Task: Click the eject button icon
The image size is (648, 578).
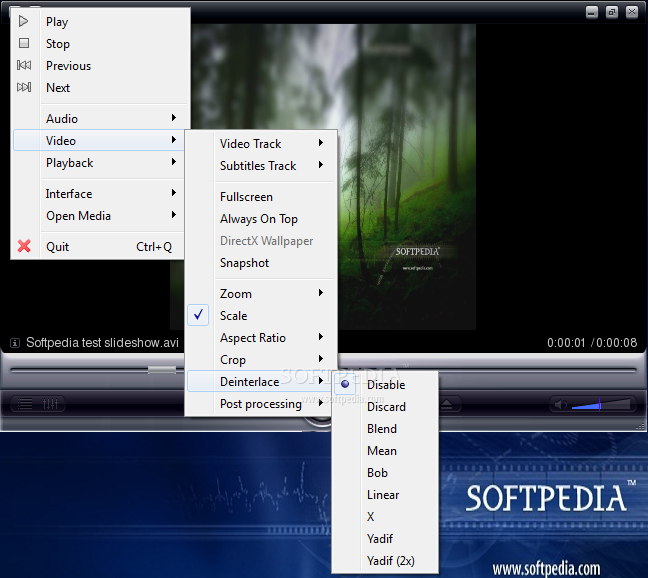Action: (x=447, y=404)
